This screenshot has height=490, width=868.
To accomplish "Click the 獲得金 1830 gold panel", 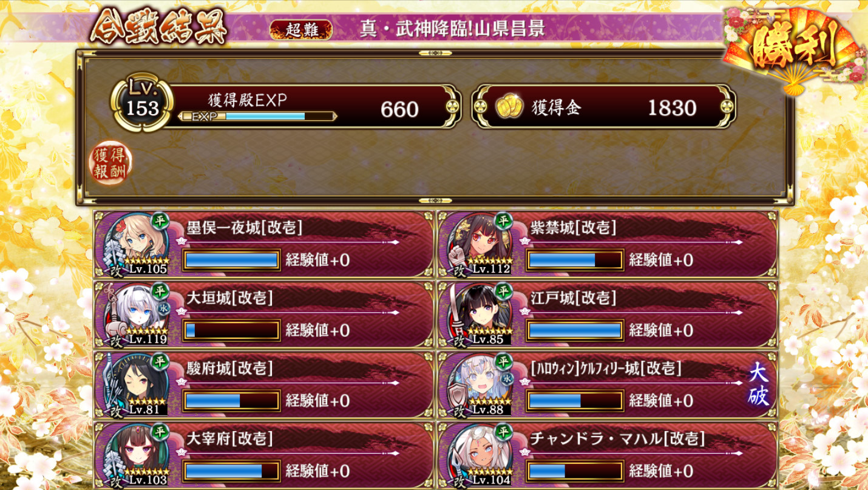I will pyautogui.click(x=604, y=107).
